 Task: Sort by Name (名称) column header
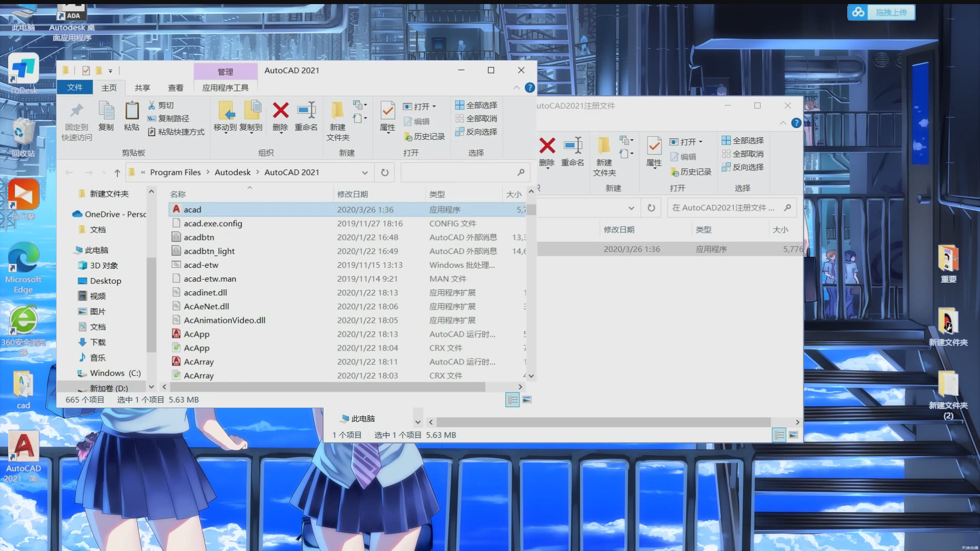point(250,194)
